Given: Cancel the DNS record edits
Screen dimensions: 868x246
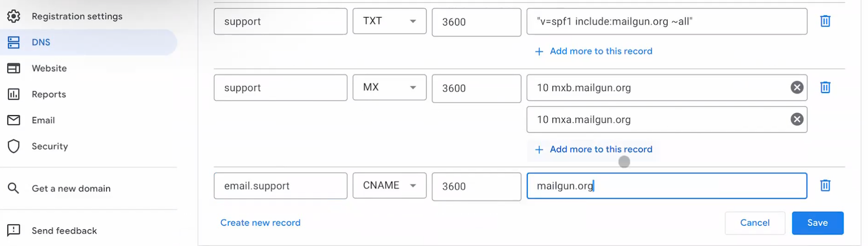Looking at the screenshot, I should pyautogui.click(x=755, y=223).
